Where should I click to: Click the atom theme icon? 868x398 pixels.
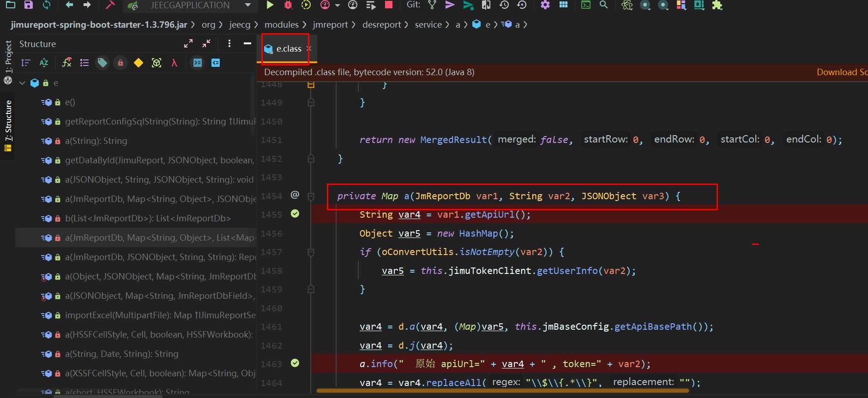pos(627,5)
